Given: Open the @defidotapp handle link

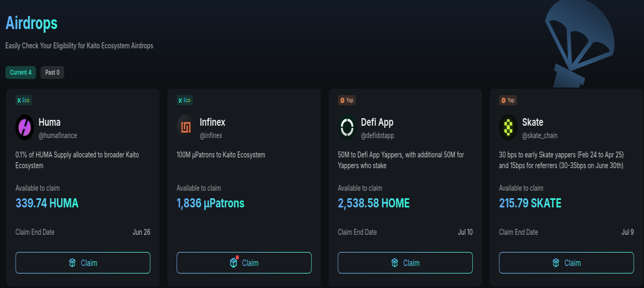Looking at the screenshot, I should pos(378,135).
